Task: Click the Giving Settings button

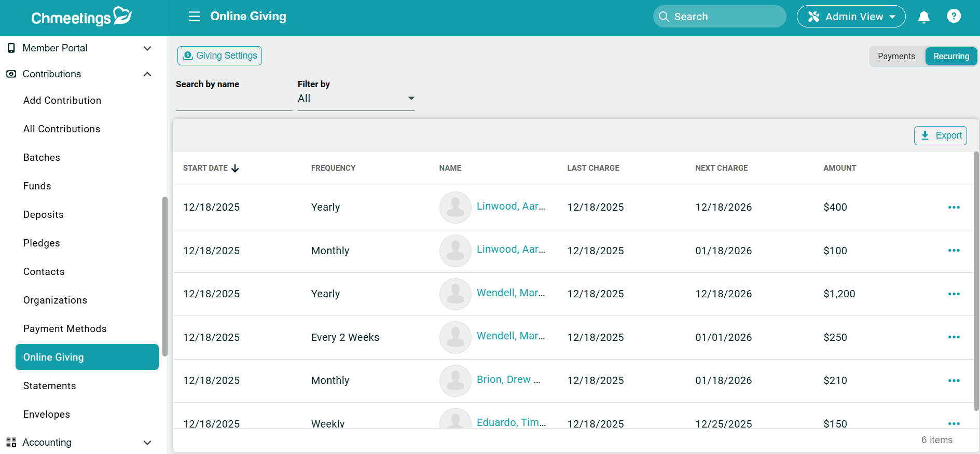Action: [x=219, y=56]
